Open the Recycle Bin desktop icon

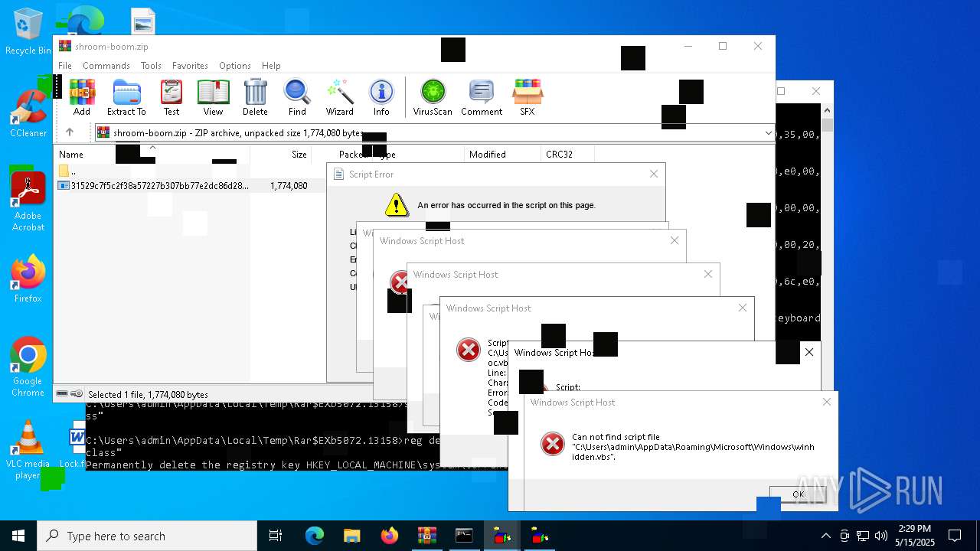coord(28,32)
